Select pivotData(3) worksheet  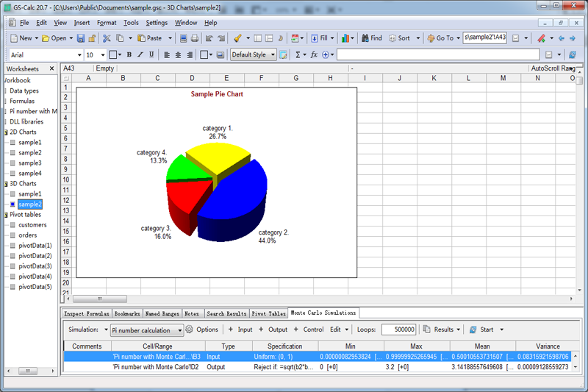click(x=35, y=266)
